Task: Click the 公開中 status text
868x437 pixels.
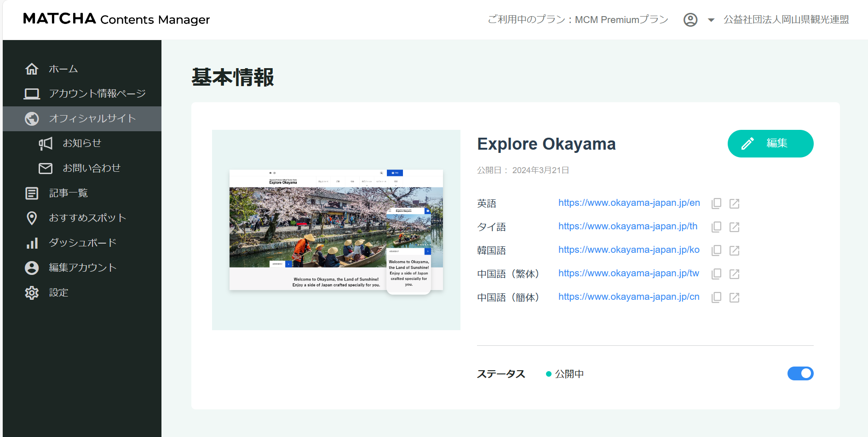Action: tap(569, 374)
